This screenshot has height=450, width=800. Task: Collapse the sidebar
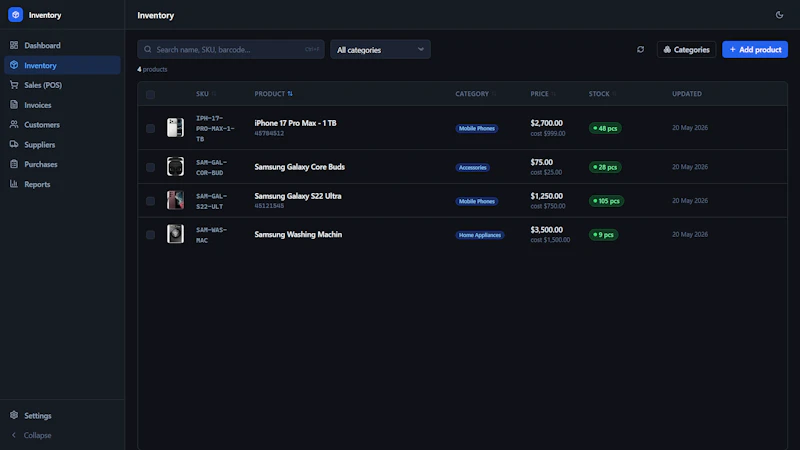62,435
